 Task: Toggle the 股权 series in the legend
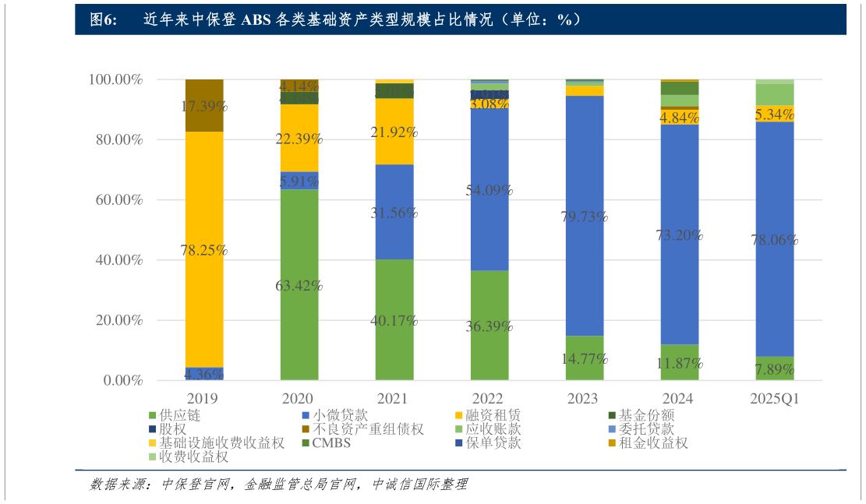(152, 429)
